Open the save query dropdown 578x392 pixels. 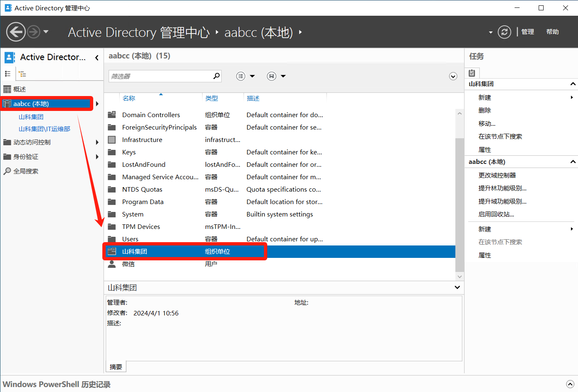click(277, 76)
